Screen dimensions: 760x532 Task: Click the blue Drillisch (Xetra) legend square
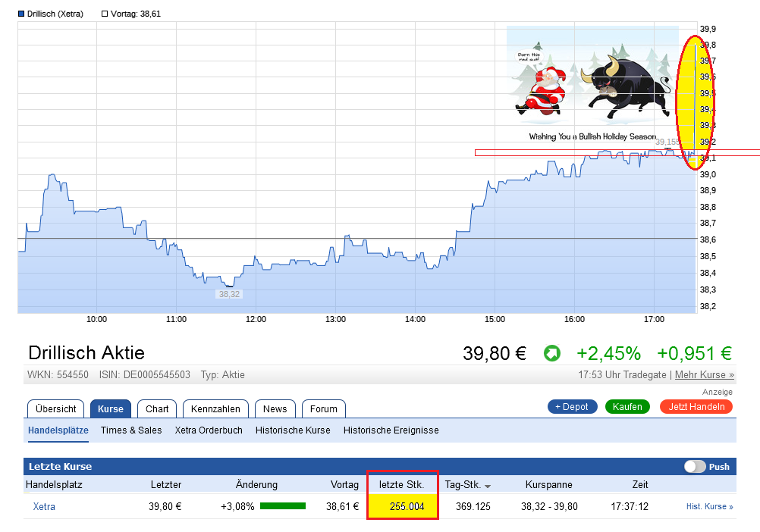point(20,14)
